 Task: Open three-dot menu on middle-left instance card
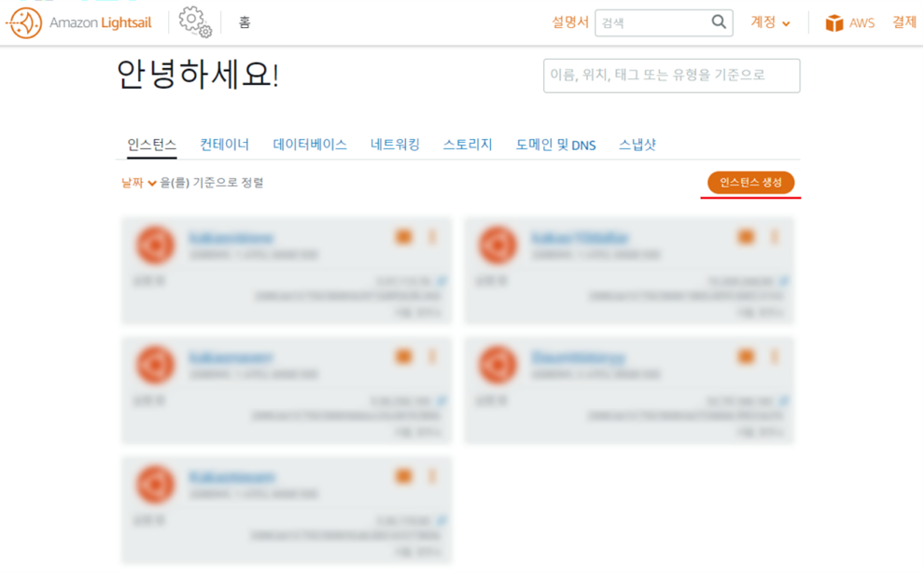coord(432,356)
